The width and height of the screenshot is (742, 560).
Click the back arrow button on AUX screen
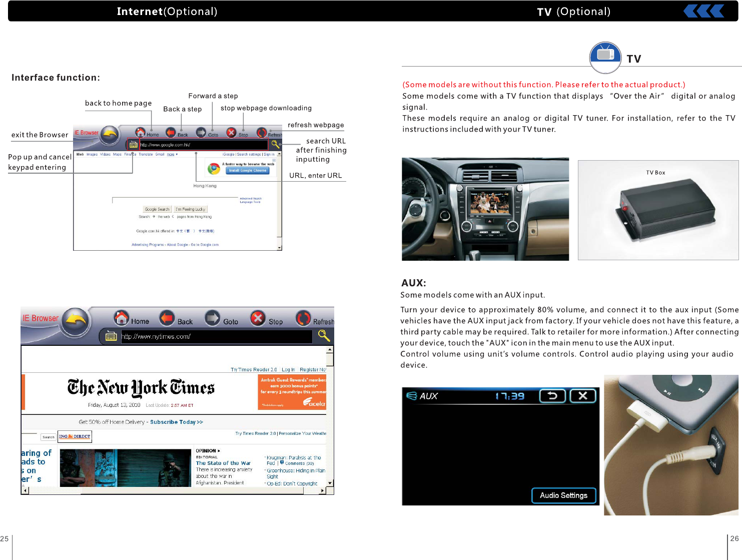click(x=552, y=396)
